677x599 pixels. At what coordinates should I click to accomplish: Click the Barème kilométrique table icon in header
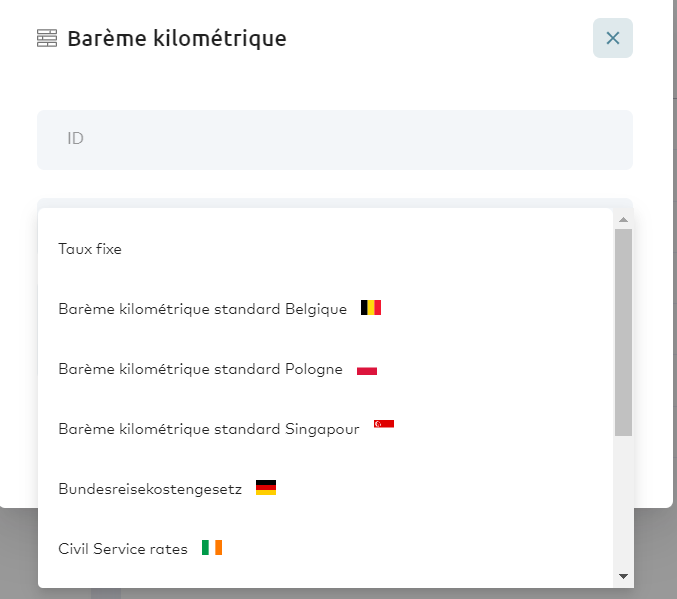[x=47, y=39]
